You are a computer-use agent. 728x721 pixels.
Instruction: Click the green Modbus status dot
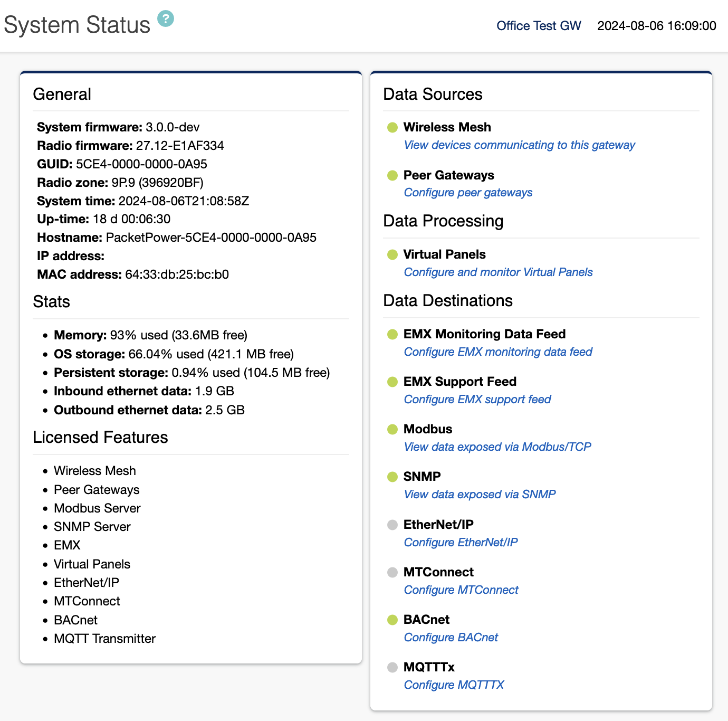tap(392, 429)
